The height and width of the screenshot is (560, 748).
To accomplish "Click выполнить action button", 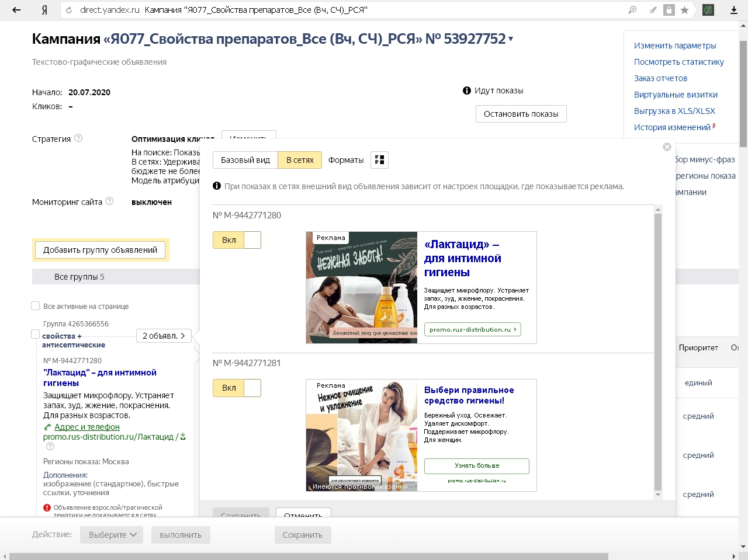I will click(181, 535).
